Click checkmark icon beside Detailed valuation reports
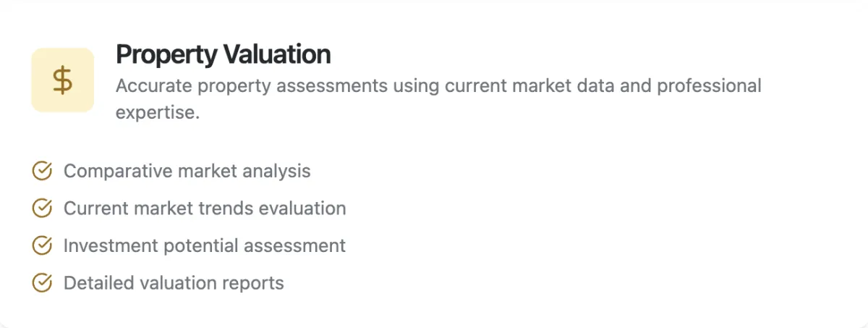868x328 pixels. coord(43,282)
